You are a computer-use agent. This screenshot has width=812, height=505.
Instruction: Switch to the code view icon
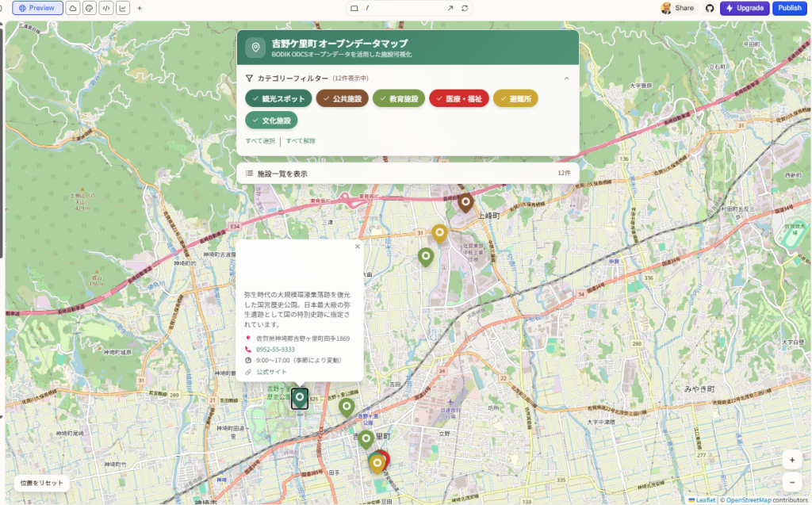pyautogui.click(x=105, y=8)
